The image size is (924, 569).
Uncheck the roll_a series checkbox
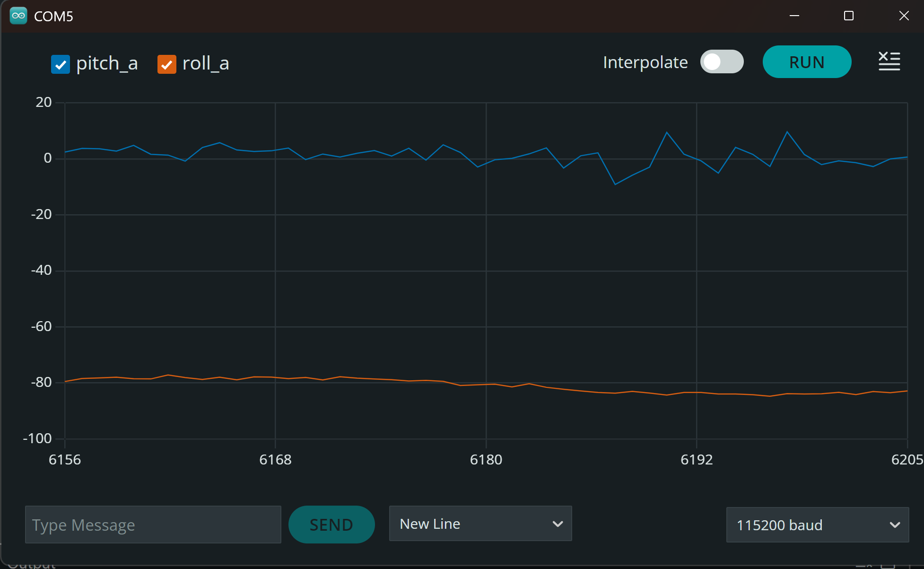[167, 64]
